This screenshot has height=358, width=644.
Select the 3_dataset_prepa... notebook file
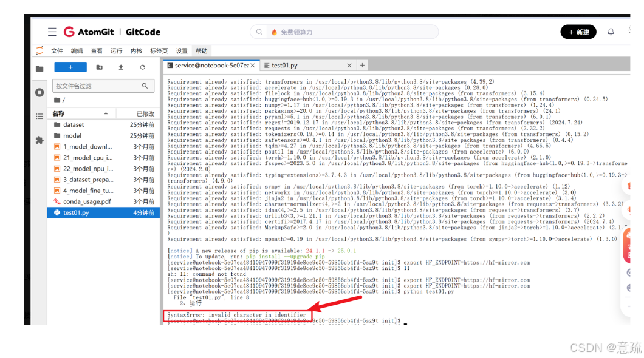pos(103,180)
